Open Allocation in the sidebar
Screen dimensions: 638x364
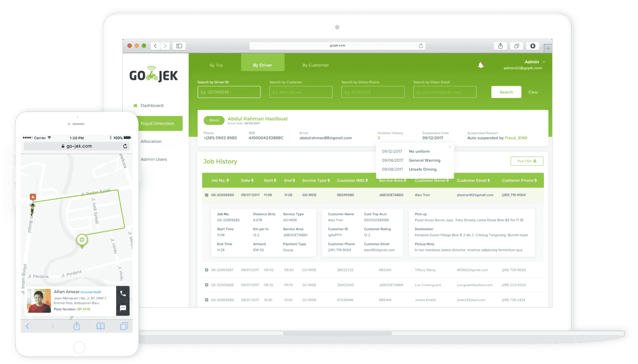(151, 141)
